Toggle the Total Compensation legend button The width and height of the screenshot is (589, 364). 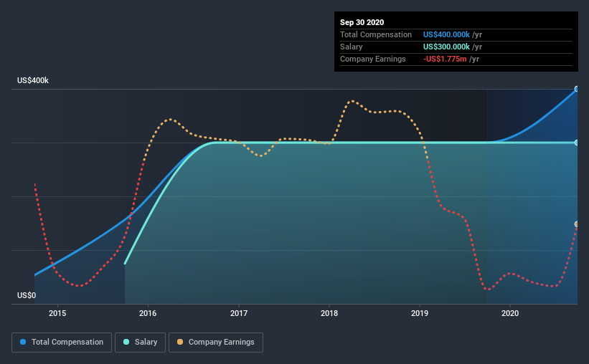point(62,343)
